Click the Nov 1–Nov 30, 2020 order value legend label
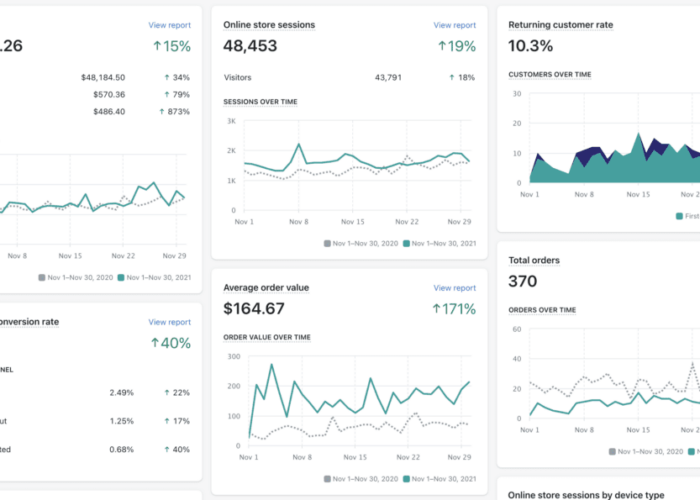 click(365, 479)
